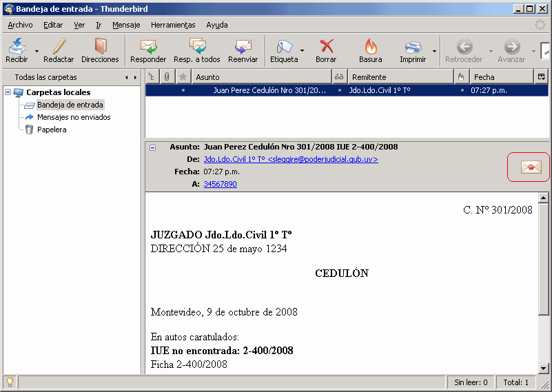
Task: Collapse the Carpetas locales tree
Action: 8,92
